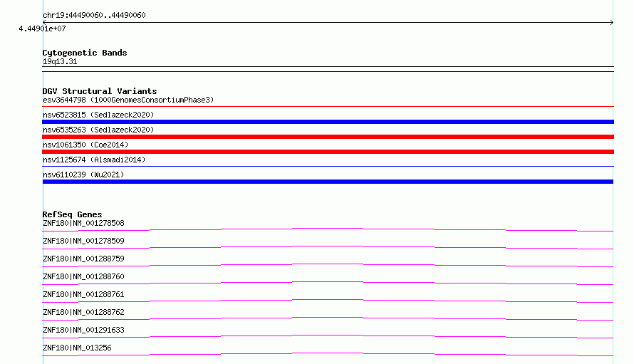Click the 19q13.31 band label
634x364 pixels.
pos(60,61)
